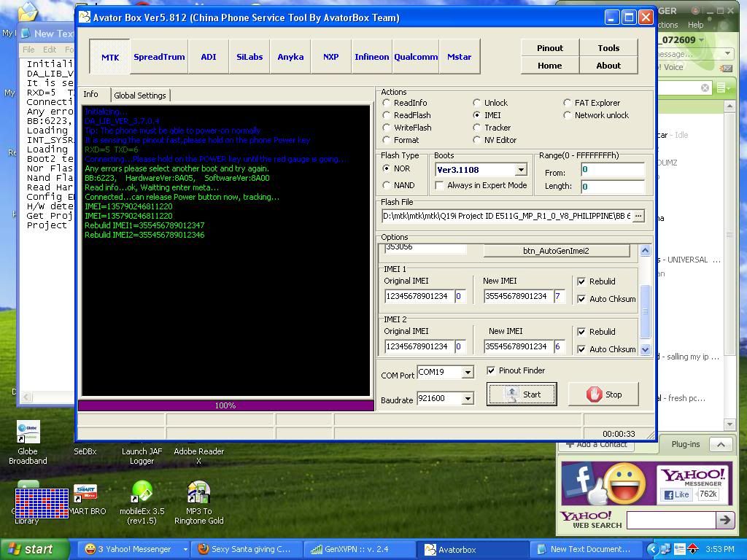Click the IMEI 1 New IMEI input field
The height and width of the screenshot is (560, 747).
point(516,296)
